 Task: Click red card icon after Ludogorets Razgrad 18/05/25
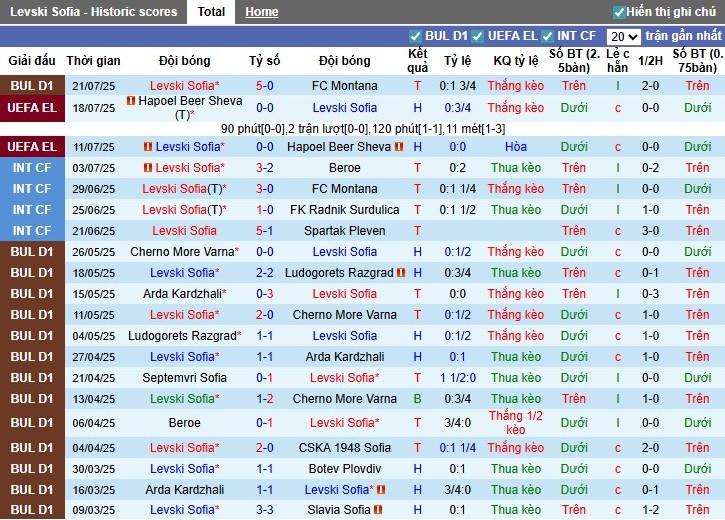click(401, 273)
